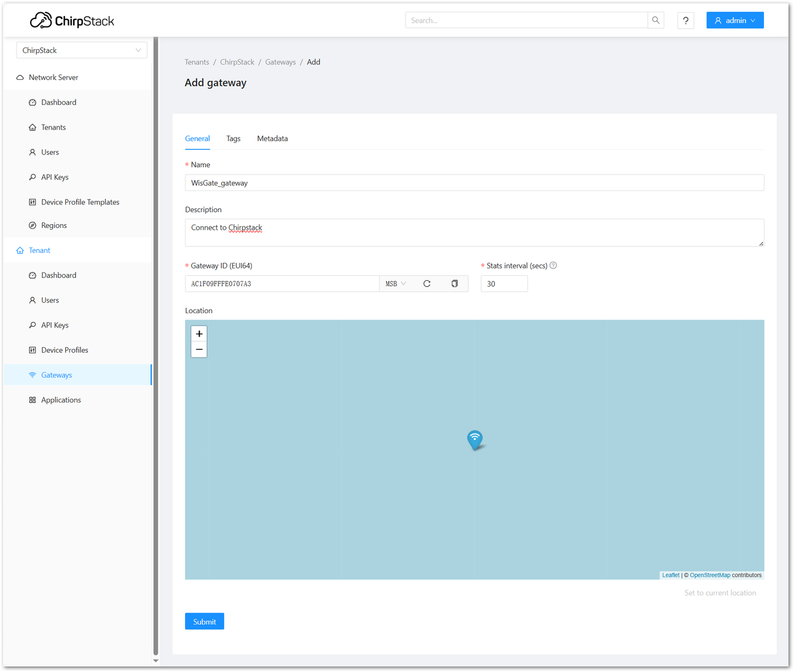Zoom in on the location map

198,334
